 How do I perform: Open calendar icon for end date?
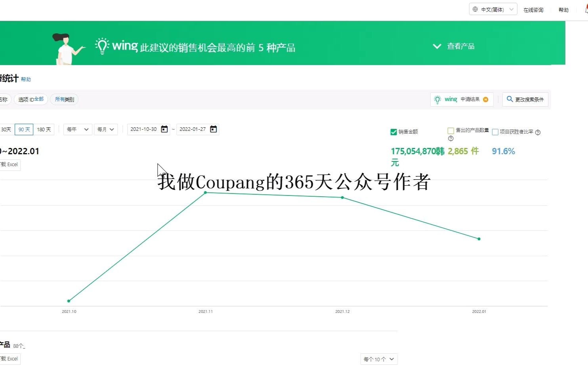pos(213,129)
